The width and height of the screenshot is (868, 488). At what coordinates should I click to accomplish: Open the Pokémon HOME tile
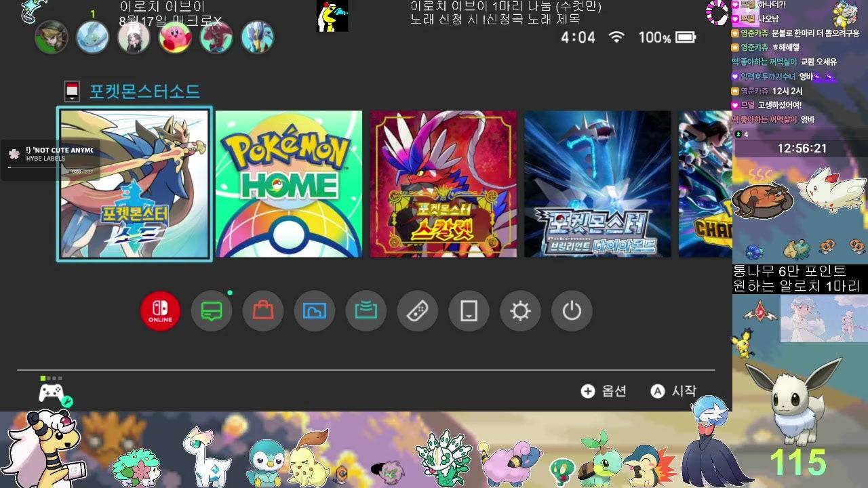[x=289, y=184]
